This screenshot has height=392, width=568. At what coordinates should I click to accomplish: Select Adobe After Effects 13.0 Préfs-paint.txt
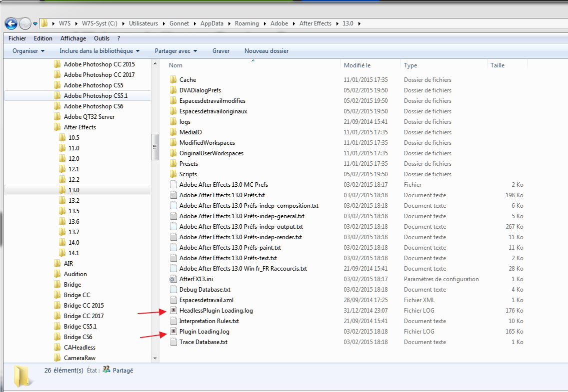[230, 247]
